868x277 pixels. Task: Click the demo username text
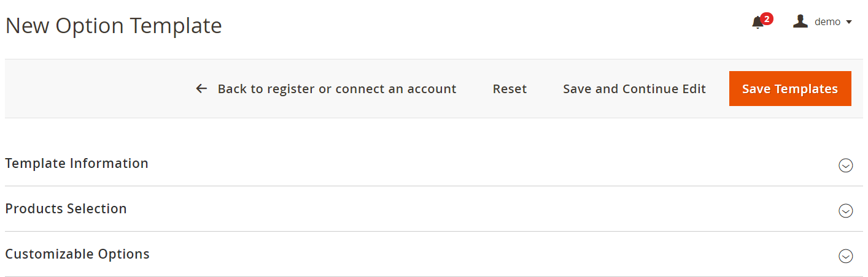[x=827, y=21]
